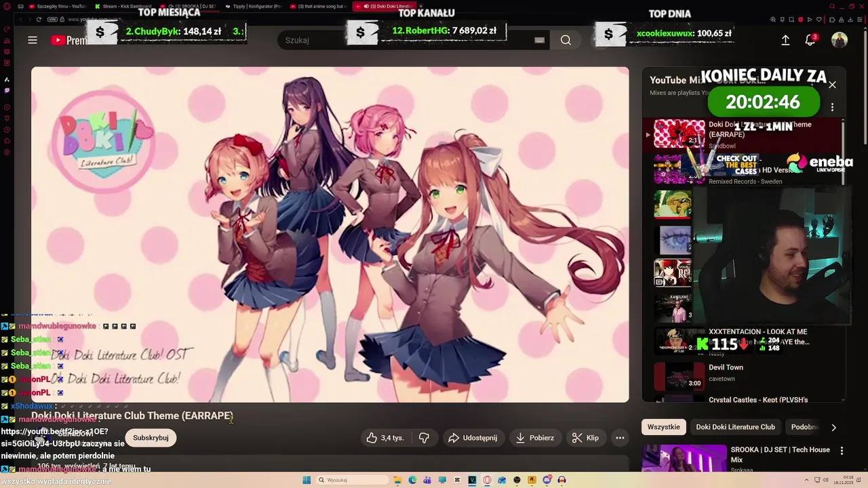
Task: Open the account avatar menu
Action: 840,40
